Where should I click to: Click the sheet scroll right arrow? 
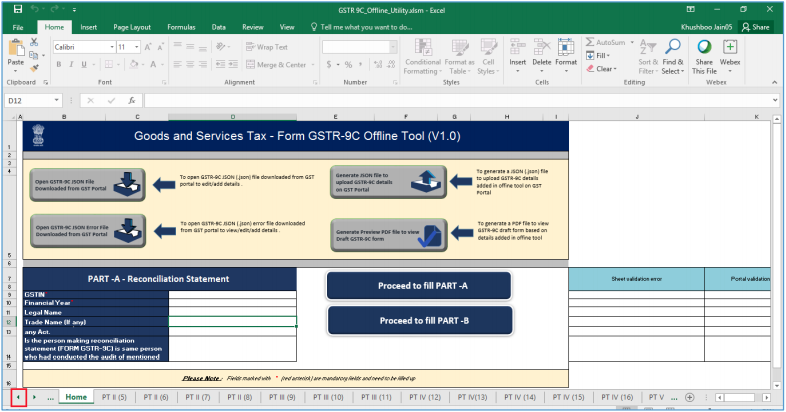[34, 397]
